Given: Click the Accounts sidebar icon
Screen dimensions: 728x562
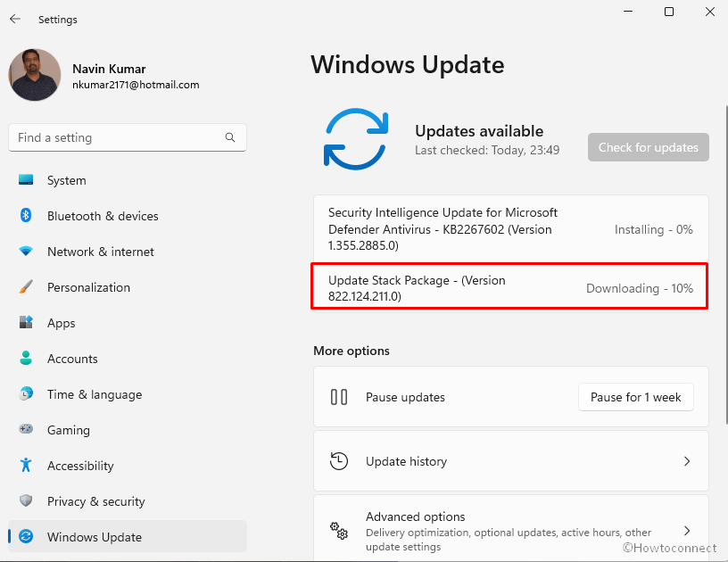Looking at the screenshot, I should (28, 359).
